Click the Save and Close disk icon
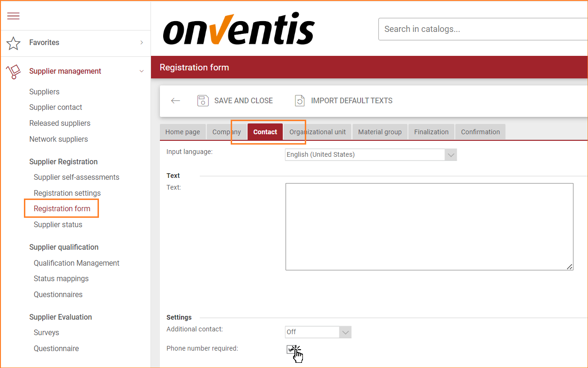Viewport: 588px width, 368px height. click(x=203, y=101)
